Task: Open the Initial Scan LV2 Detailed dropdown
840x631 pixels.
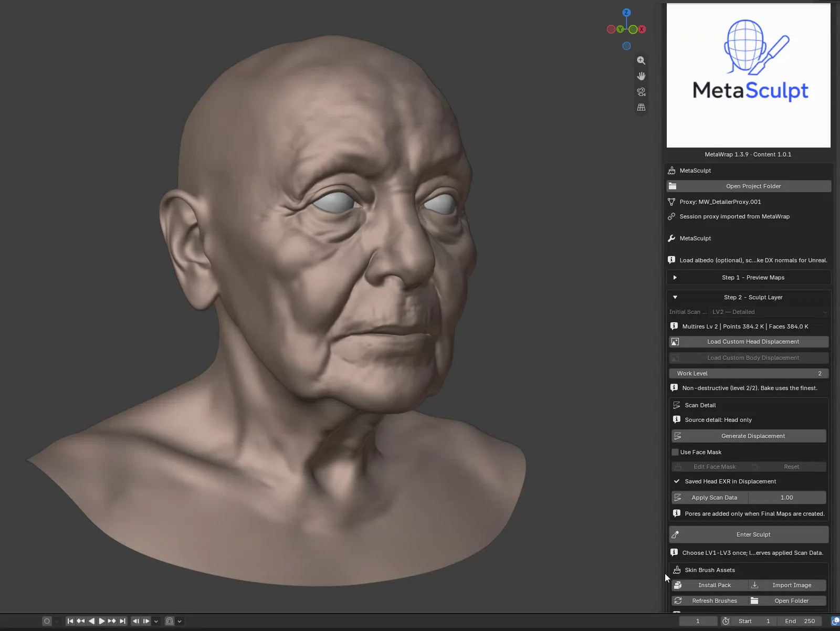Action: (x=769, y=312)
